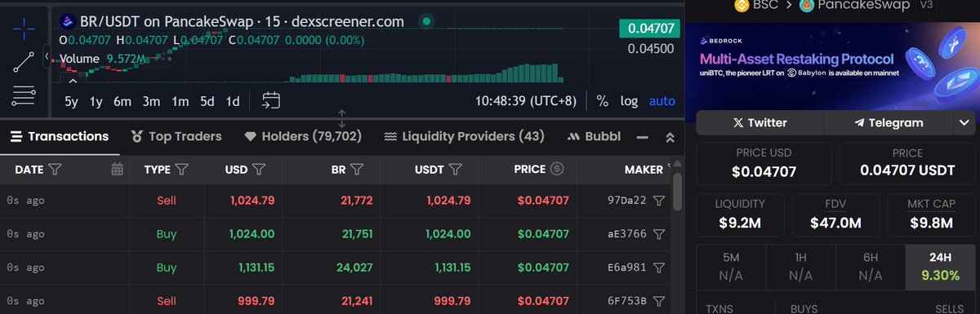Expand the panel with double chevron
This screenshot has height=314, width=980.
point(670,137)
